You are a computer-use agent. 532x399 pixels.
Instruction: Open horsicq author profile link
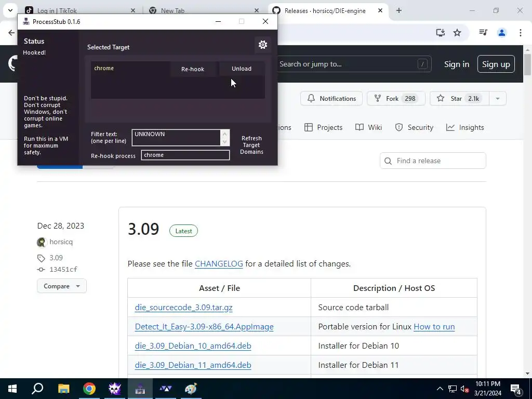pos(61,242)
